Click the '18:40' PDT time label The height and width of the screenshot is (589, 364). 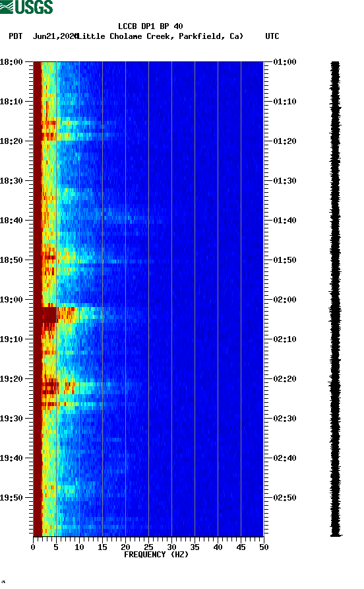11,221
